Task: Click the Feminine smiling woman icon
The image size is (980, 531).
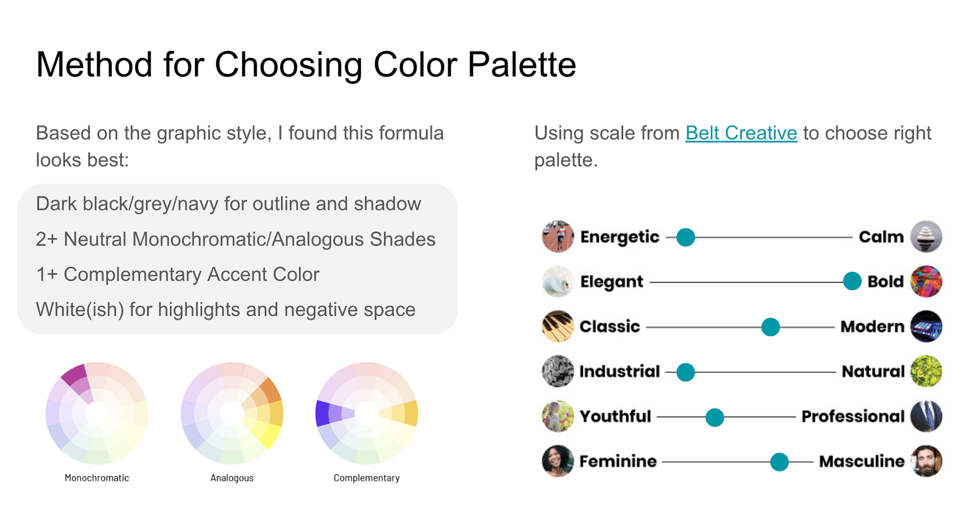Action: coord(557,461)
